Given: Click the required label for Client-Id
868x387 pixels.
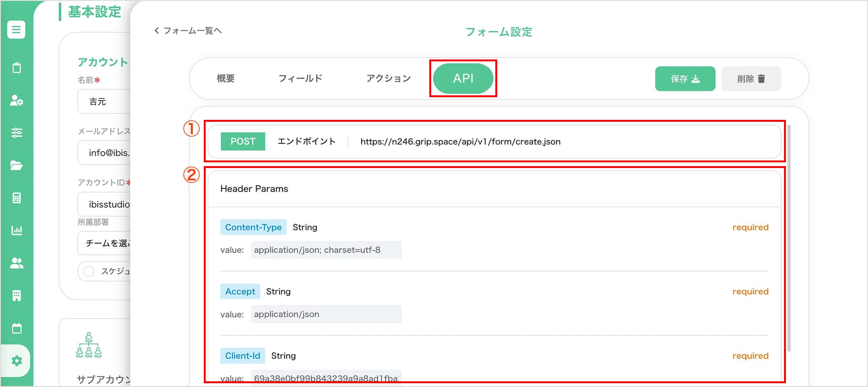Looking at the screenshot, I should point(750,355).
